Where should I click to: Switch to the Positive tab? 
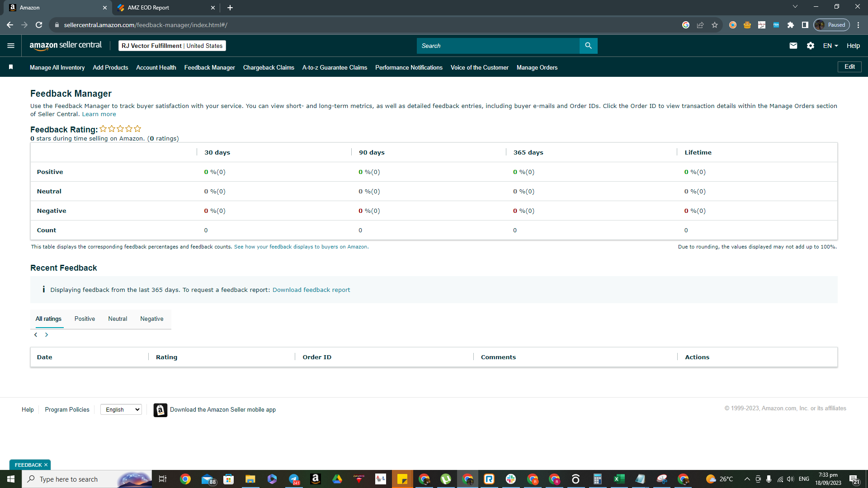click(85, 319)
